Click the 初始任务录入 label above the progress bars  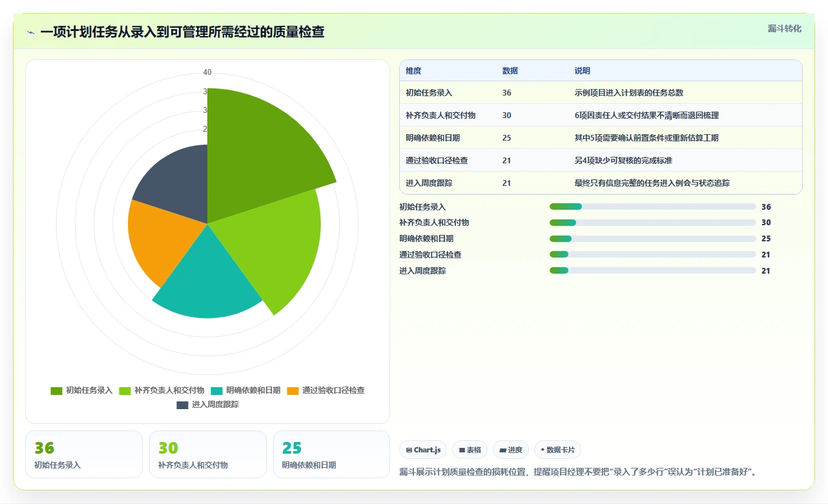pyautogui.click(x=422, y=207)
